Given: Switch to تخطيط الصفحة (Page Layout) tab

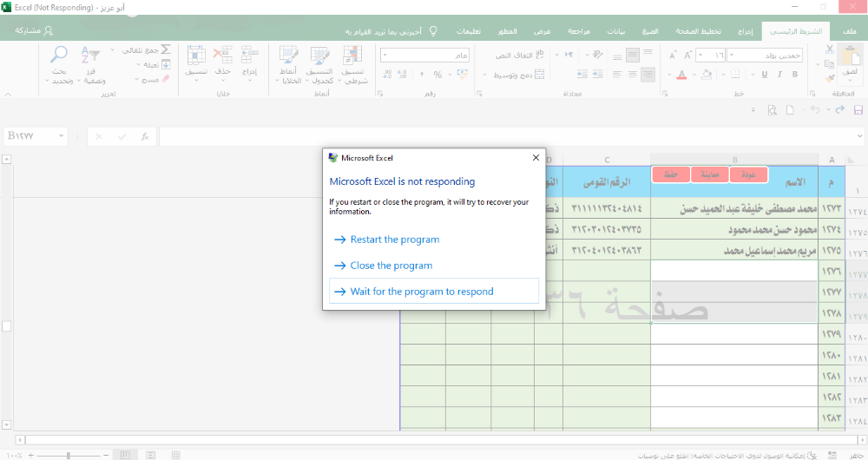Looking at the screenshot, I should click(x=698, y=31).
